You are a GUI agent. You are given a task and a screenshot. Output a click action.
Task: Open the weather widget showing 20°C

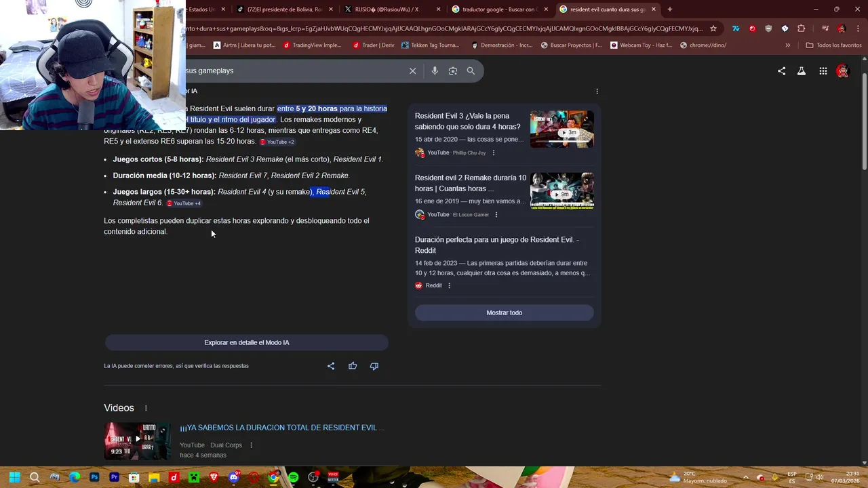point(698,477)
